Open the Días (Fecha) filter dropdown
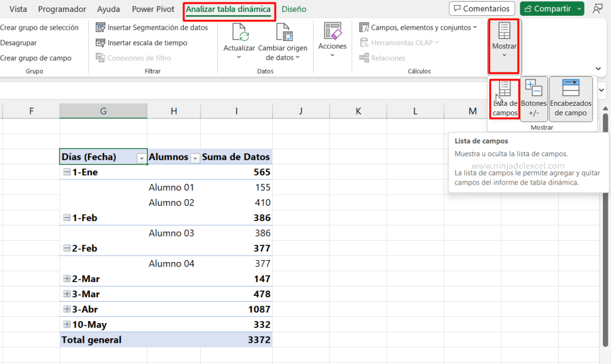611x364 pixels. point(141,156)
